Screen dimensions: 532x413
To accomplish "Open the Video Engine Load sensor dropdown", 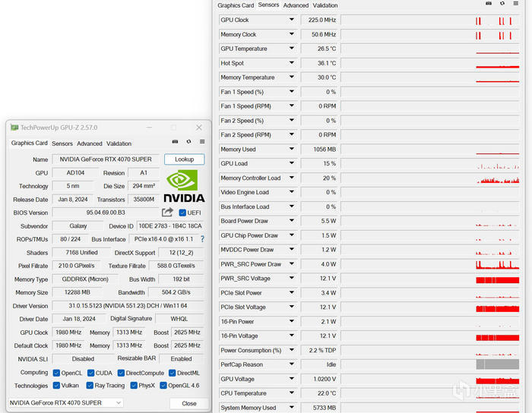I will 291,192.
